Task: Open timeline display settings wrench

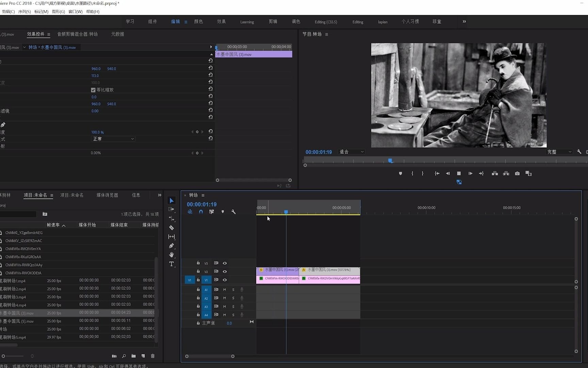Action: coord(233,212)
